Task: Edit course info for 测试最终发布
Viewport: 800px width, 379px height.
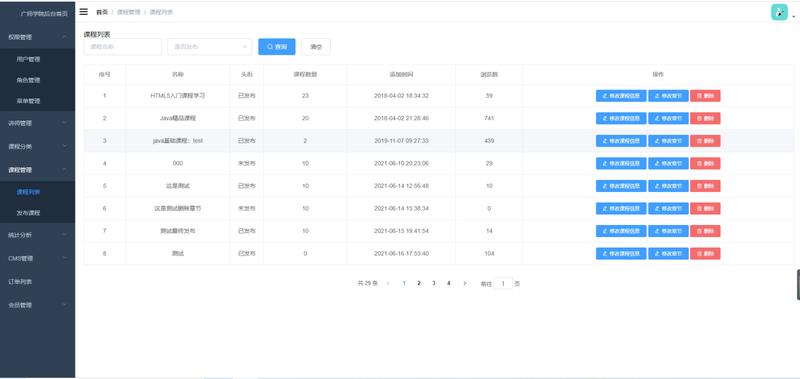Action: tap(621, 231)
